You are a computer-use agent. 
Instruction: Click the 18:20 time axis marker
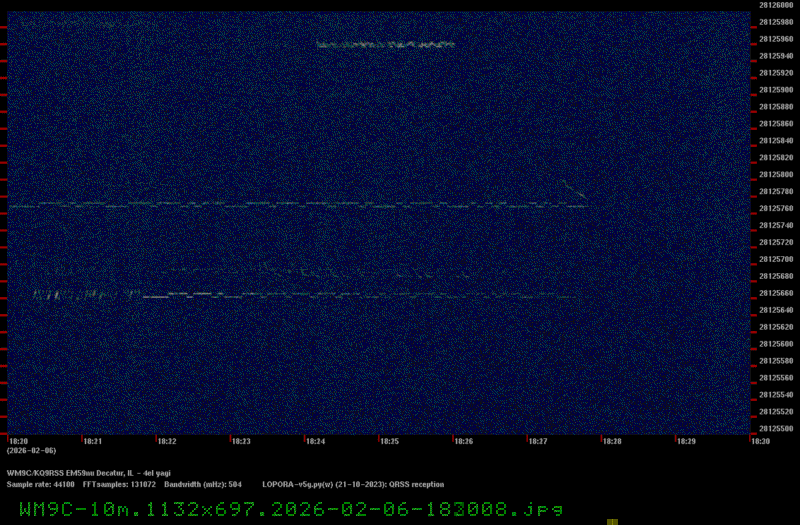click(x=18, y=441)
